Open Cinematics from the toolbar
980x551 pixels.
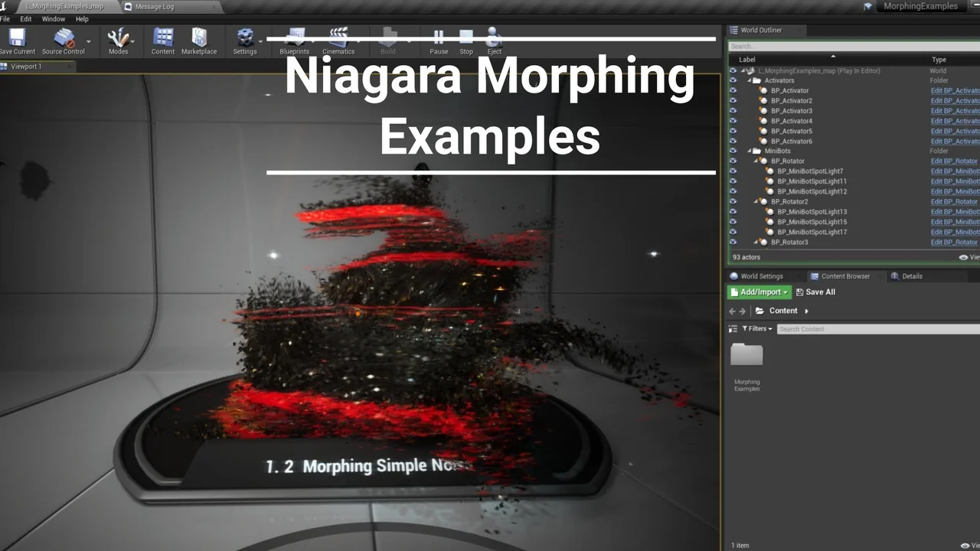[x=338, y=38]
